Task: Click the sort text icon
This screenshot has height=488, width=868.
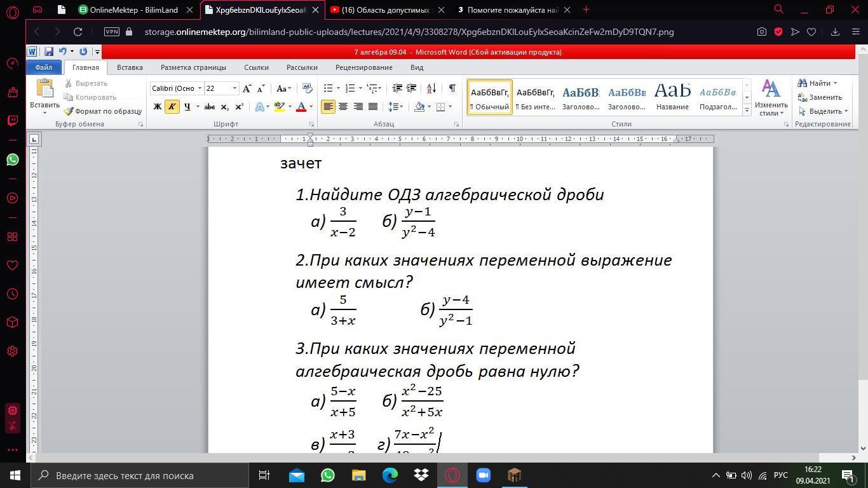Action: [431, 88]
